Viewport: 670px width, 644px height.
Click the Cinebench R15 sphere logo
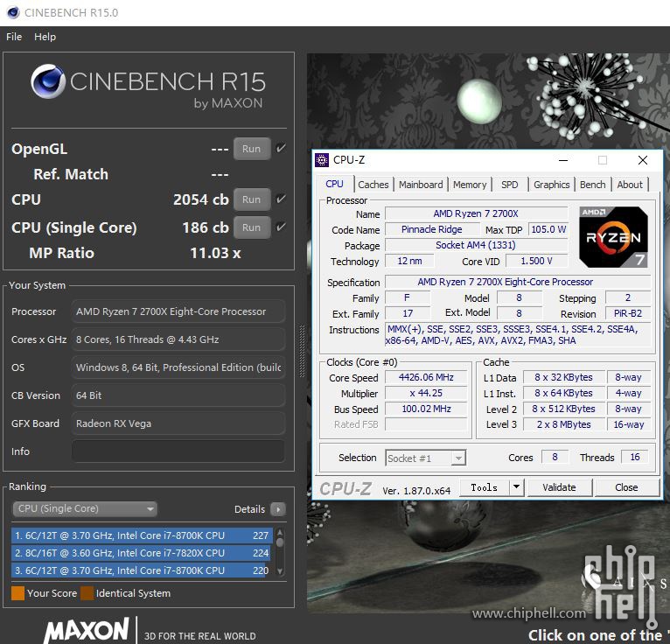point(48,81)
